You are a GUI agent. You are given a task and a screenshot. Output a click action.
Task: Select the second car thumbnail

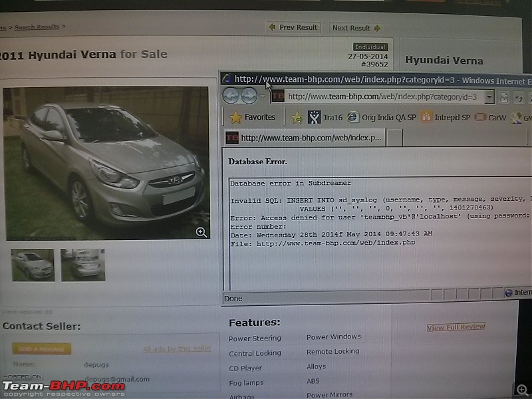pos(82,265)
